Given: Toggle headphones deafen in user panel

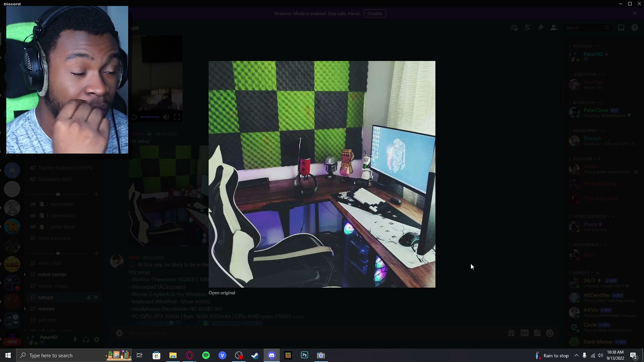Looking at the screenshot, I should (x=86, y=340).
